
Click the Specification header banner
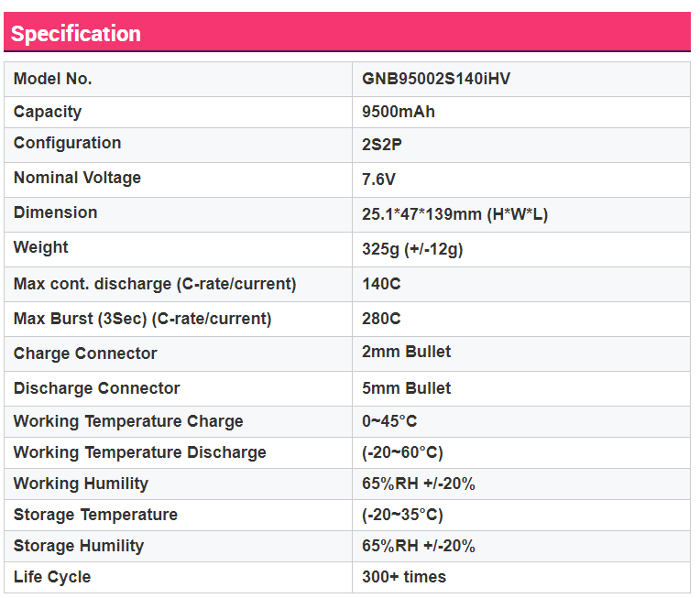coord(347,32)
